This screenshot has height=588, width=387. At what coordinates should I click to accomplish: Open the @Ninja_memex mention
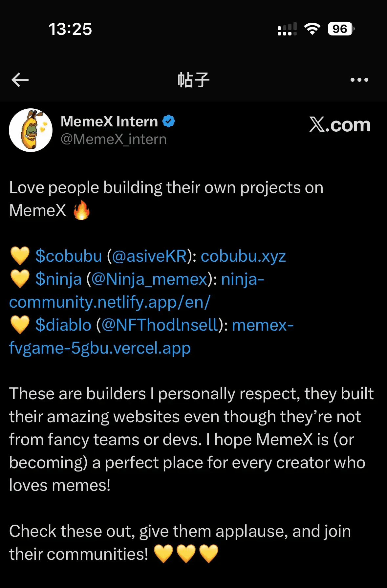click(149, 279)
